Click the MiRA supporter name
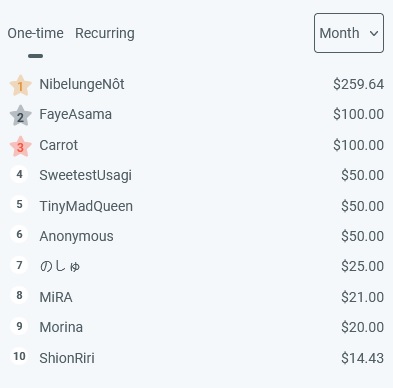This screenshot has height=388, width=393. click(x=56, y=297)
